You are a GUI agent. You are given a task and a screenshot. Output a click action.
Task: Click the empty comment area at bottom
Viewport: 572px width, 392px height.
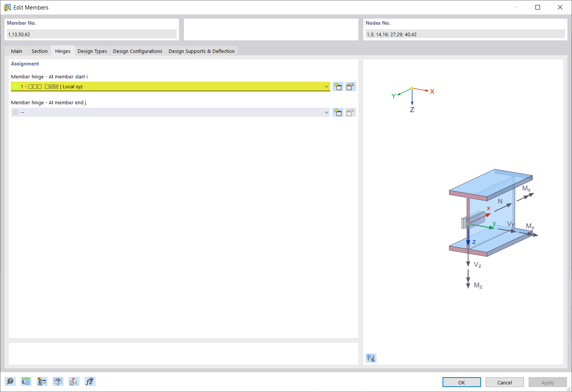(184, 354)
